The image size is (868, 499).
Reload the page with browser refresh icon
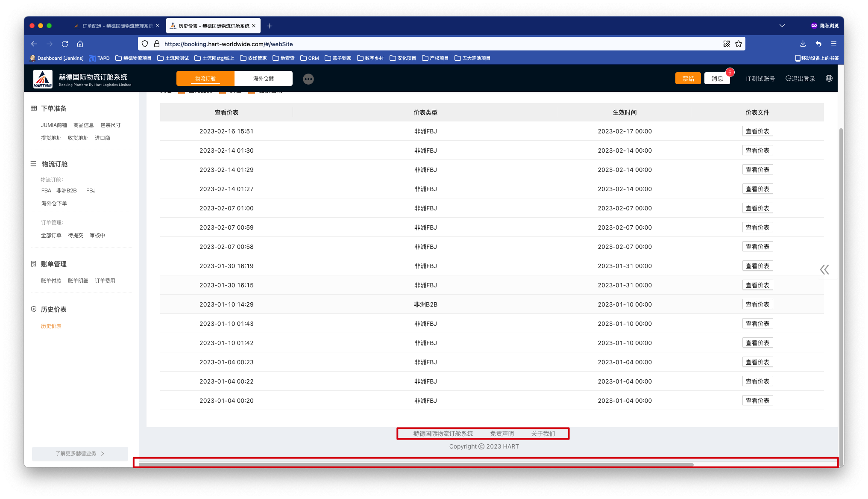[x=65, y=44]
